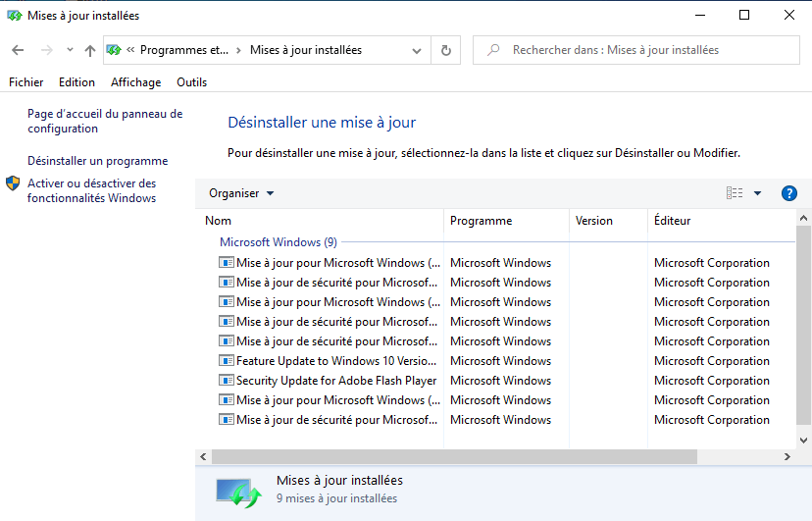Click the icon of the last update row
This screenshot has height=521, width=812.
[227, 420]
